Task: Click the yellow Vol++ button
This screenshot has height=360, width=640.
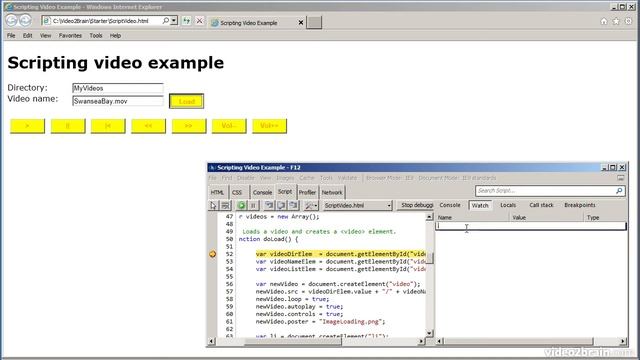Action: (269, 126)
